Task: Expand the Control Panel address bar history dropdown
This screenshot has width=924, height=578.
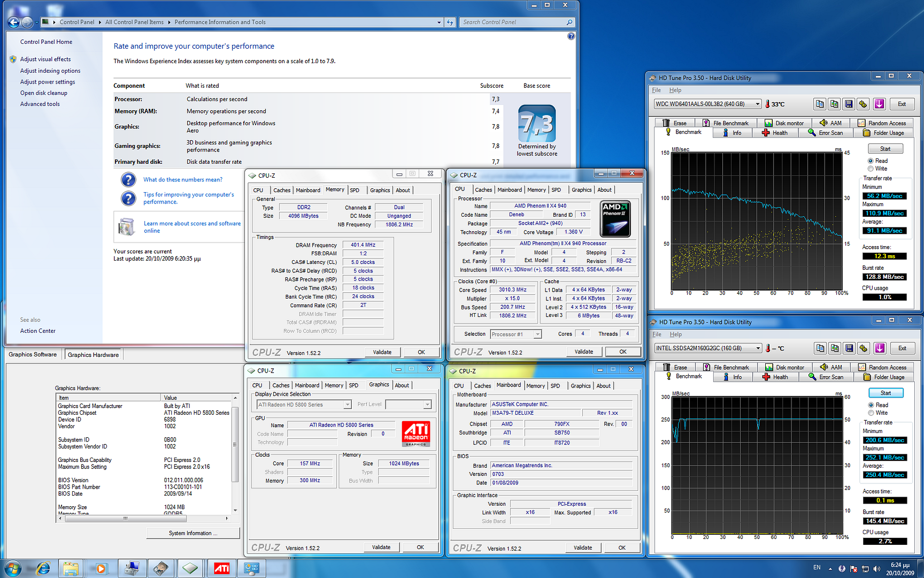Action: coord(439,22)
